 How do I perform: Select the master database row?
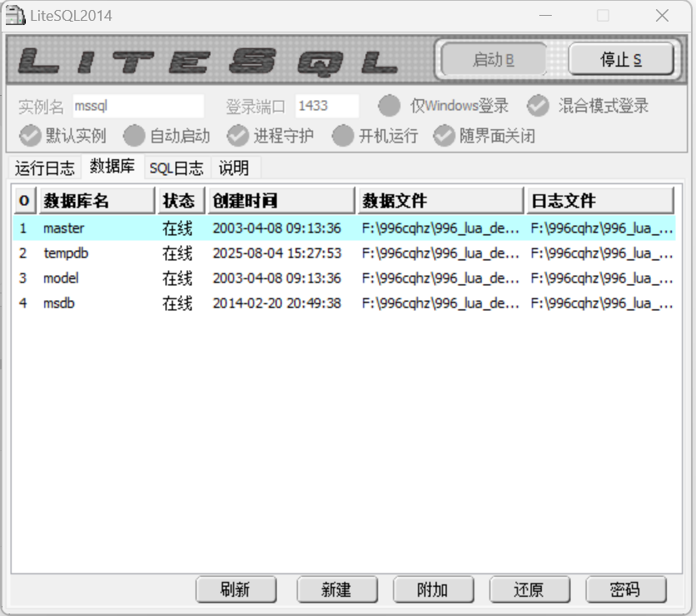(344, 228)
